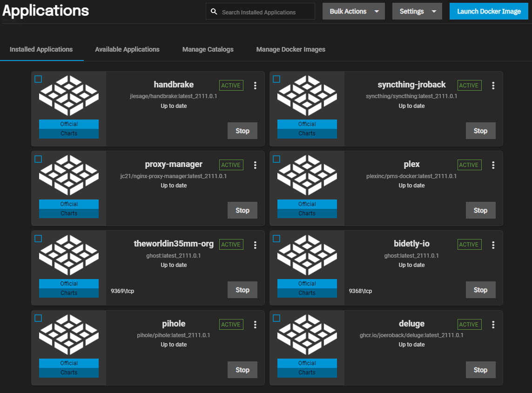The image size is (532, 393).
Task: Stop the proxy-manager application
Action: click(242, 210)
